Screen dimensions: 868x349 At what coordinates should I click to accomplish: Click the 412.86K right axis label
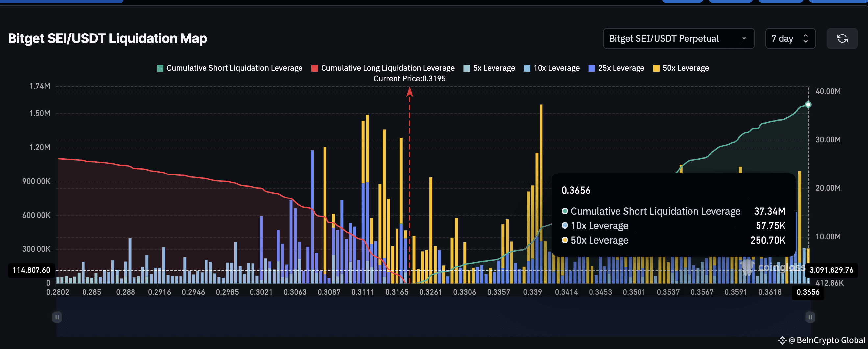coord(829,283)
